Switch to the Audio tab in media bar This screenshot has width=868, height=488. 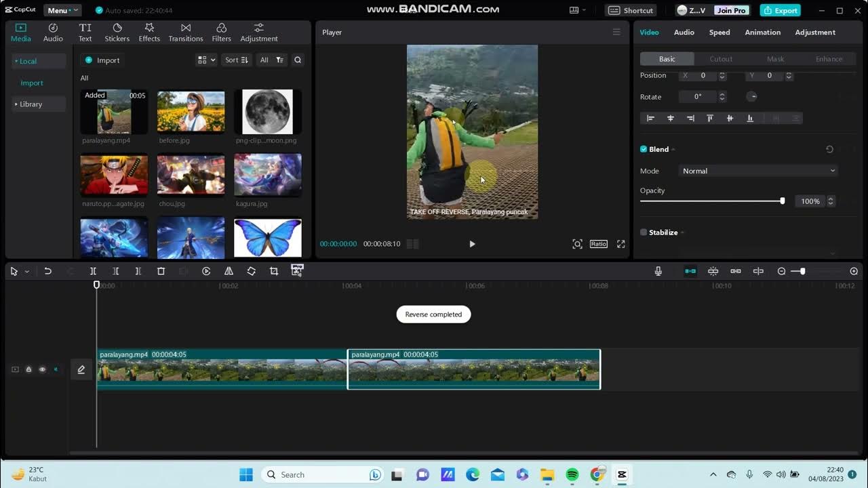53,33
